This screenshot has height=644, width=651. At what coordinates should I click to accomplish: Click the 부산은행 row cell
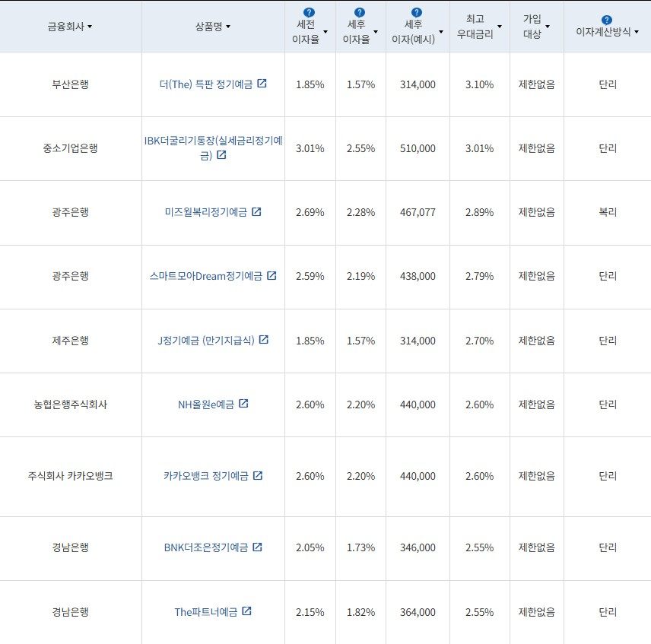coord(69,84)
